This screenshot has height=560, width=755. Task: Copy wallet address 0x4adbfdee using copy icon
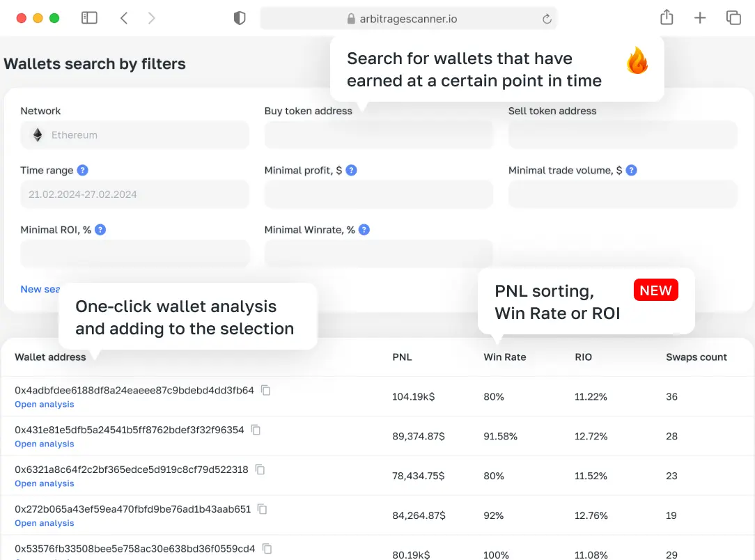(265, 391)
